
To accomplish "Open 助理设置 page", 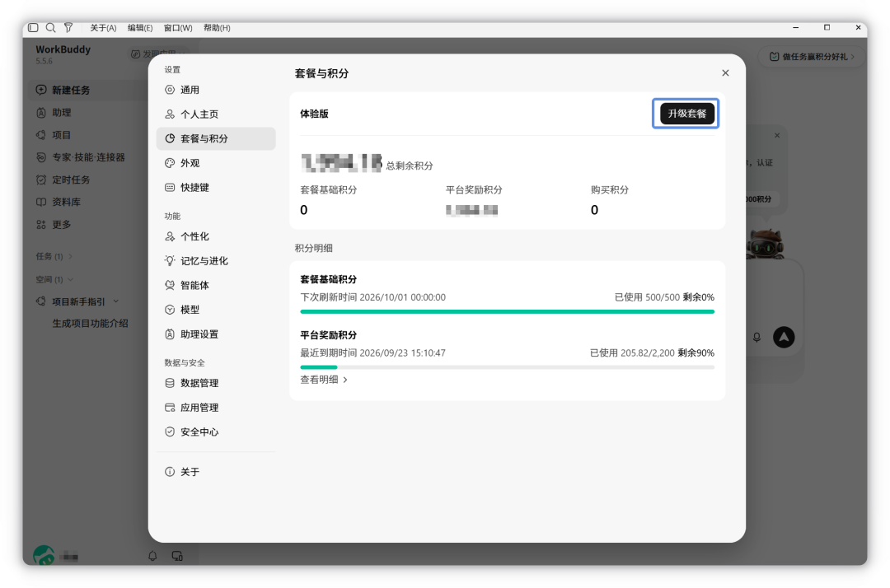I will 216,334.
